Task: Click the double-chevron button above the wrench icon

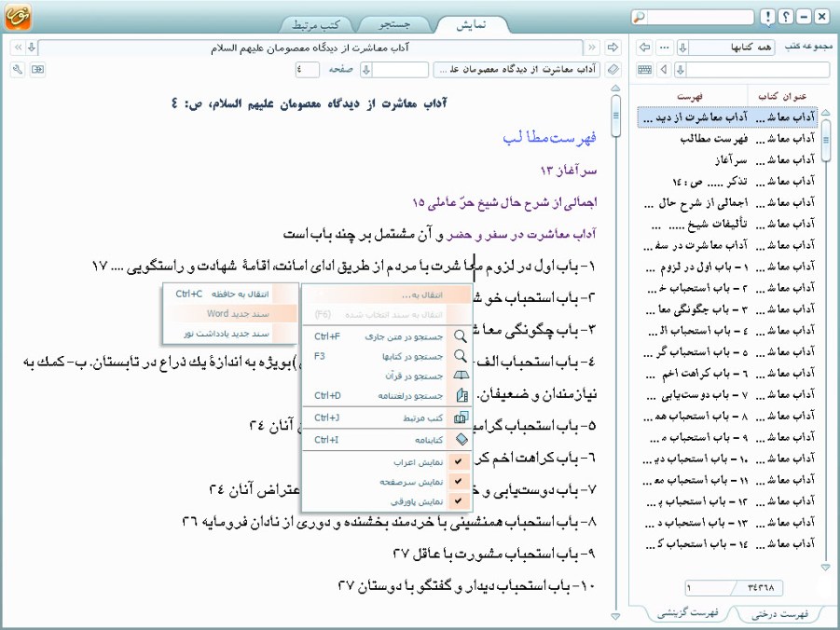Action: point(18,48)
